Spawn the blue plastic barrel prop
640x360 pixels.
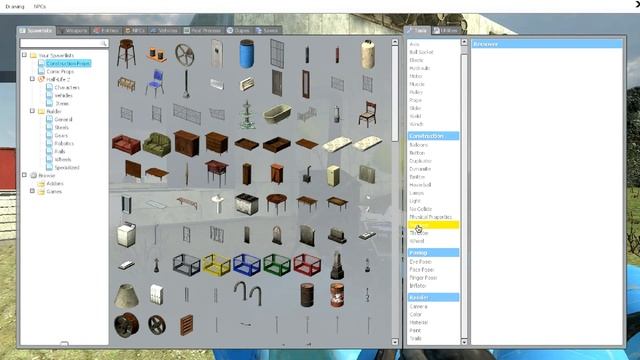(247, 53)
